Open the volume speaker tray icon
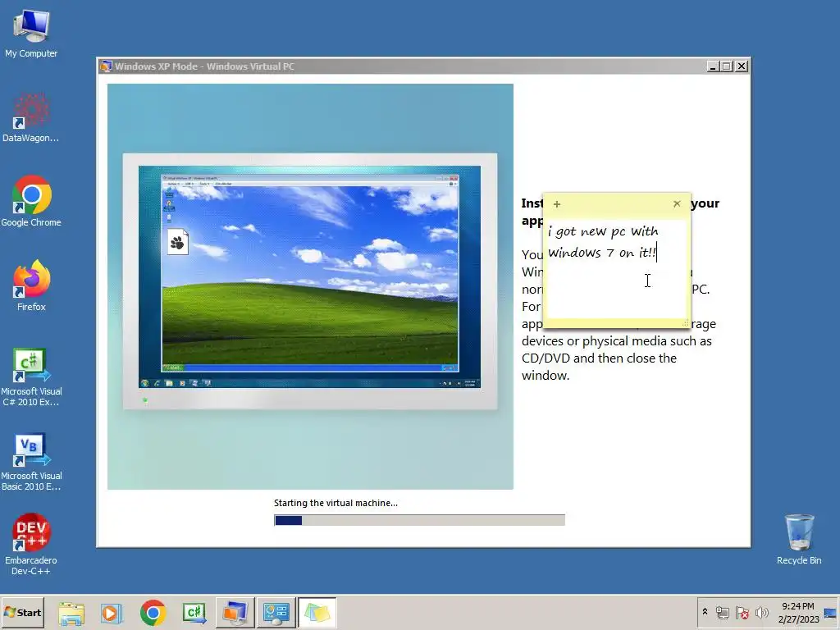Screen dimensions: 840x630 tap(761, 612)
